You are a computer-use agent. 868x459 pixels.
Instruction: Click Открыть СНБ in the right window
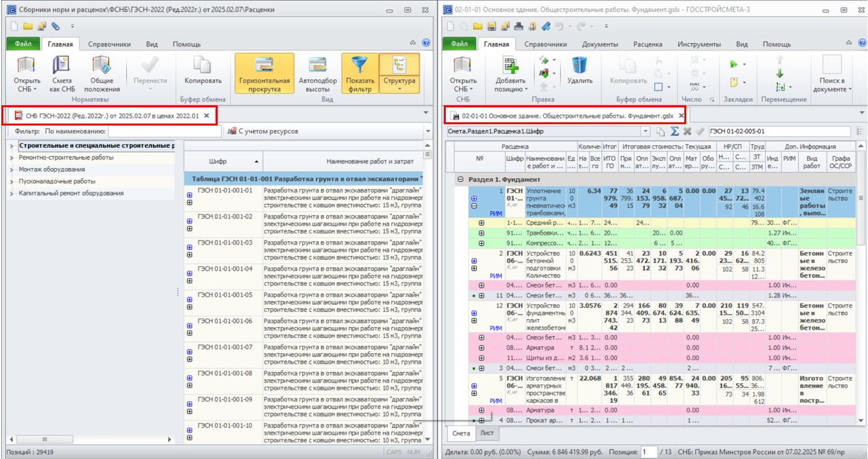pyautogui.click(x=463, y=75)
